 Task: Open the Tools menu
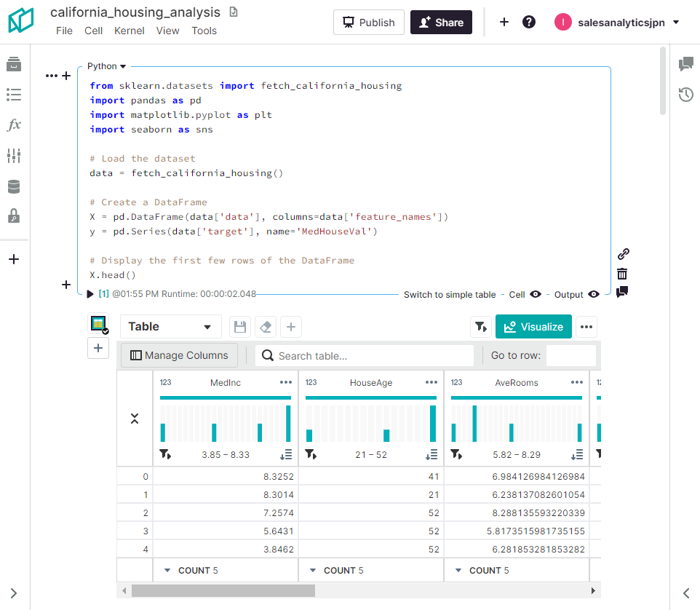point(204,31)
